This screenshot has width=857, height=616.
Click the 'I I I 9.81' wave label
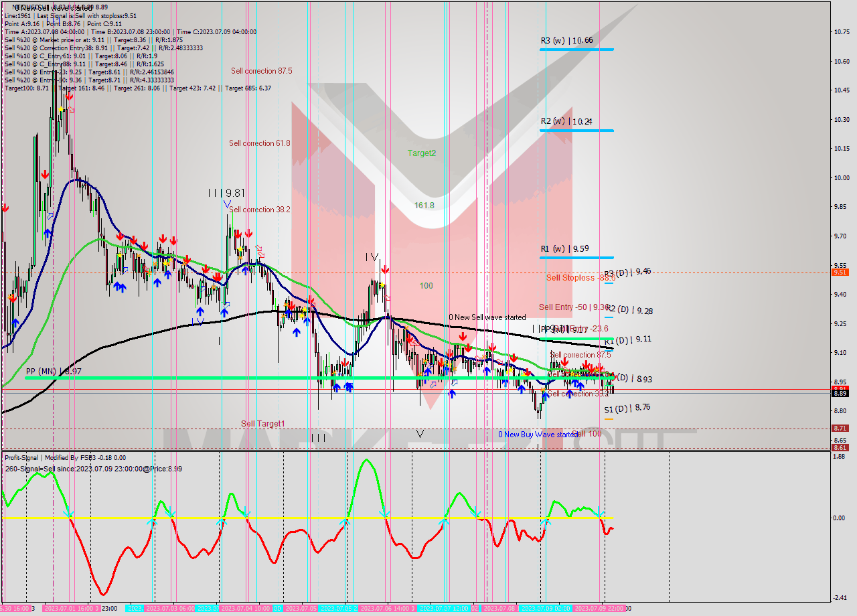click(x=226, y=193)
